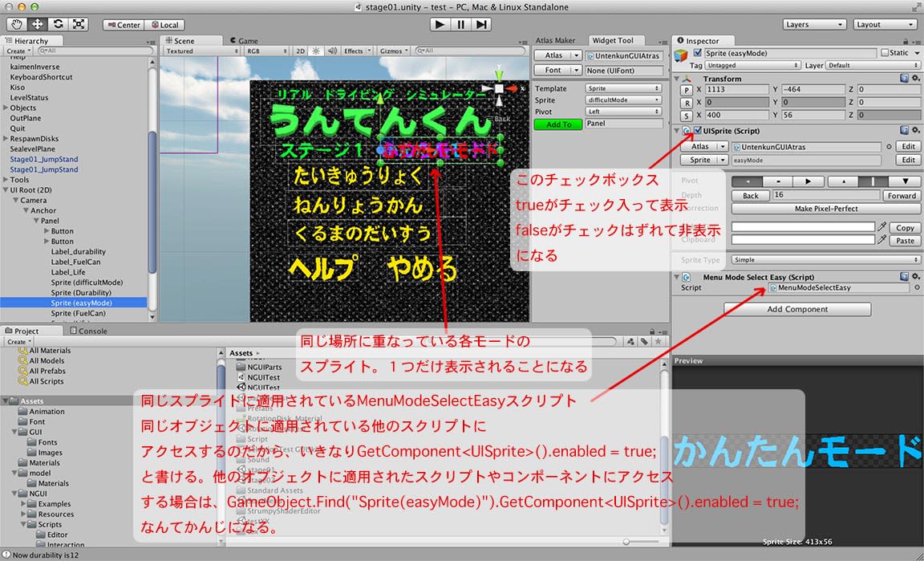Open the Textured draw mode dropdown
Viewport: 924px width, 561px height.
201,51
